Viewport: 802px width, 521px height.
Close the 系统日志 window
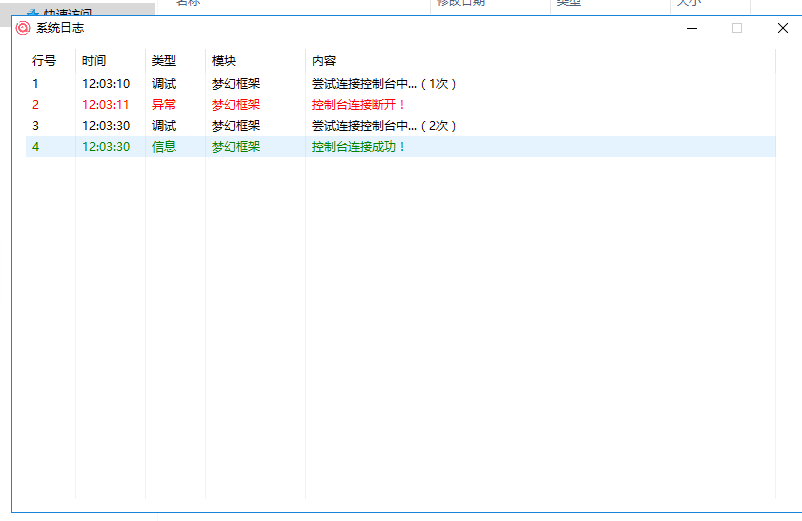[783, 28]
